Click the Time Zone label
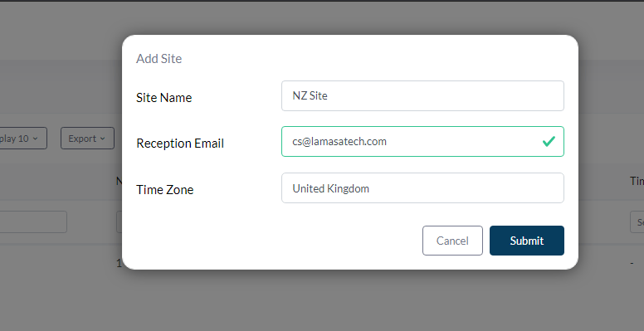This screenshot has height=331, width=644. point(164,189)
